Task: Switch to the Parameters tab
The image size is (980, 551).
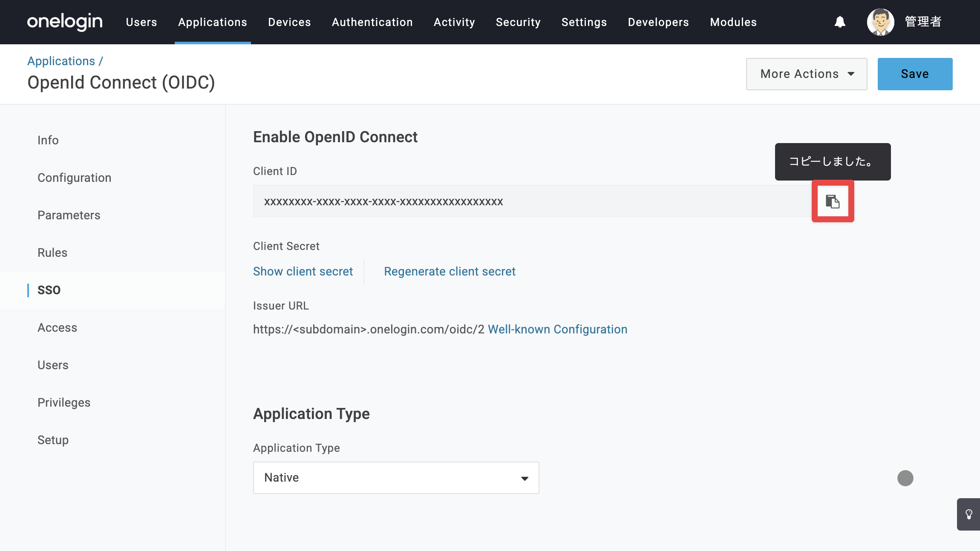Action: coord(69,215)
